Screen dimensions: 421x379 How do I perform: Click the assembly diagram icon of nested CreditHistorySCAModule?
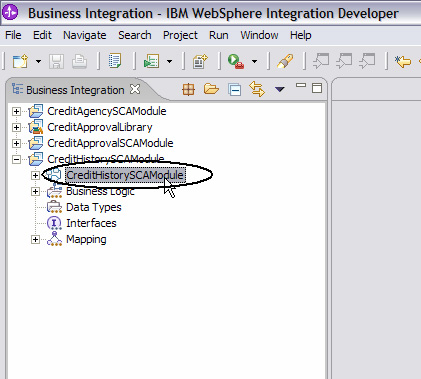[x=54, y=175]
